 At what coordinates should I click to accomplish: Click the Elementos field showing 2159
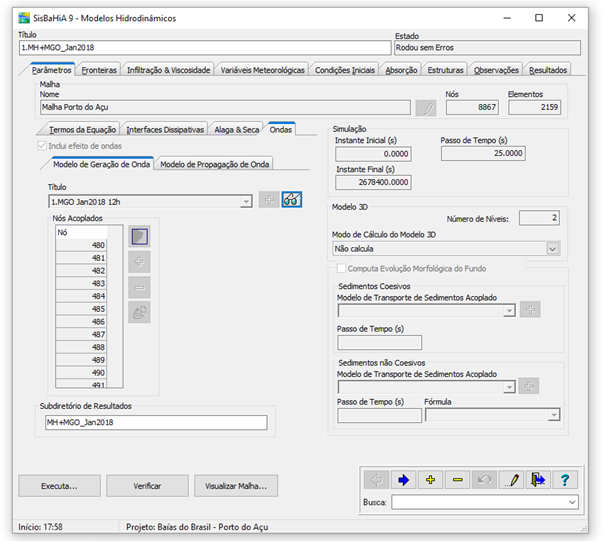[534, 107]
